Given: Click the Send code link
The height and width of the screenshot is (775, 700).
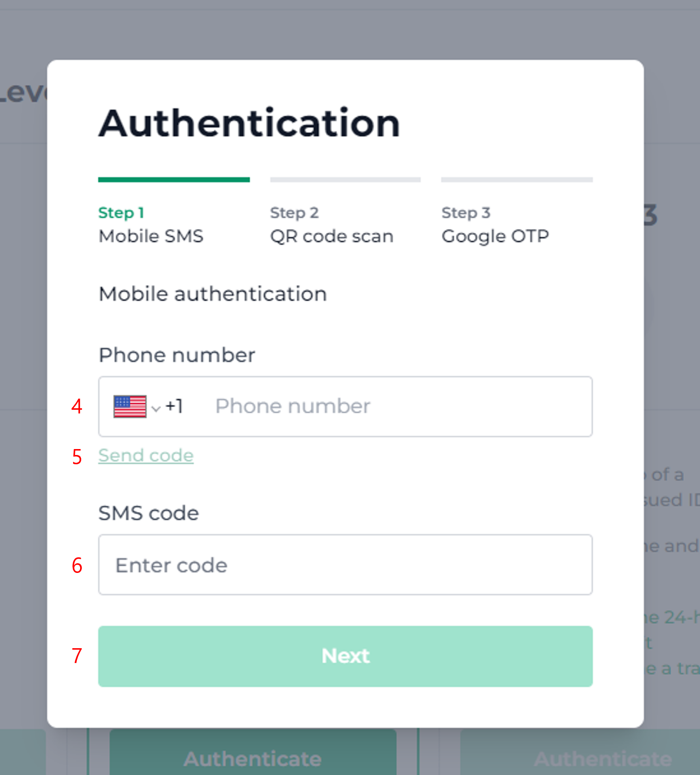Looking at the screenshot, I should click(146, 455).
